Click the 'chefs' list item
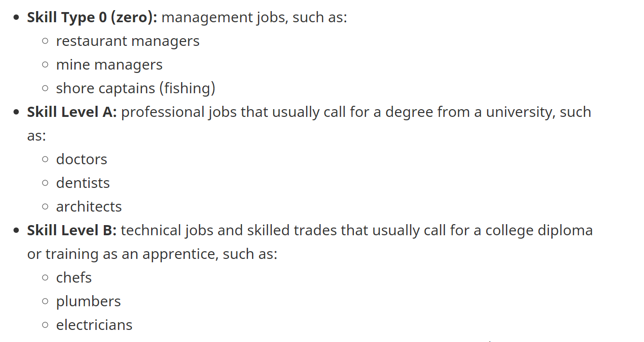This screenshot has height=342, width=644. [x=74, y=278]
